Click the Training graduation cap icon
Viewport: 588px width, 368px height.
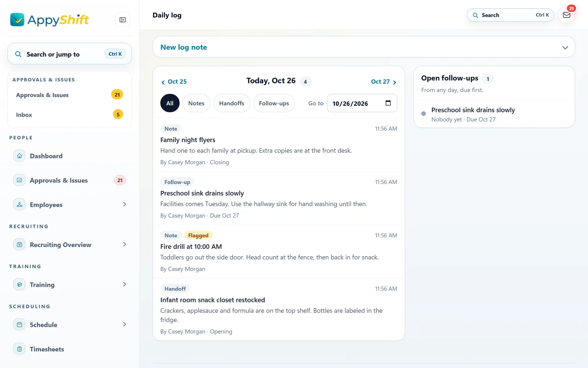click(x=19, y=285)
